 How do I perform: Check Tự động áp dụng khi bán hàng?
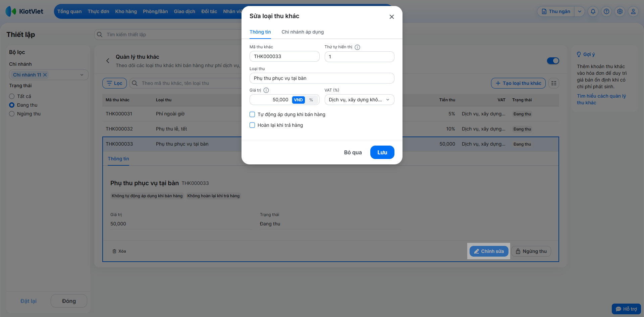(x=252, y=114)
